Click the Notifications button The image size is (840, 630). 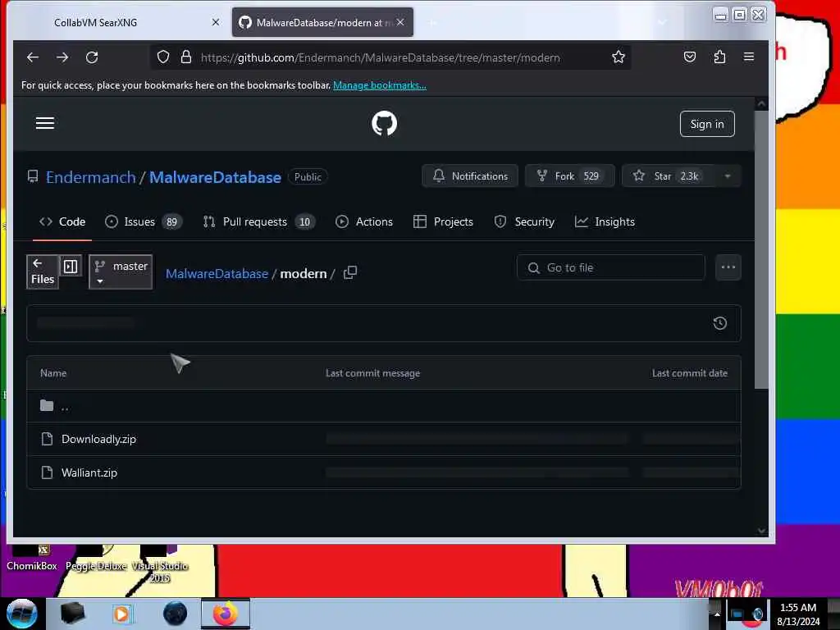click(x=470, y=176)
